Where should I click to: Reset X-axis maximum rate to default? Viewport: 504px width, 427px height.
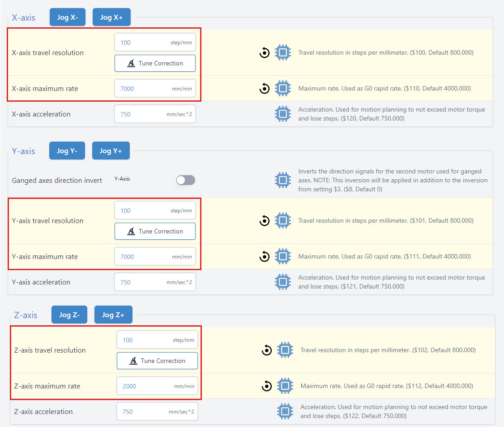(x=265, y=89)
